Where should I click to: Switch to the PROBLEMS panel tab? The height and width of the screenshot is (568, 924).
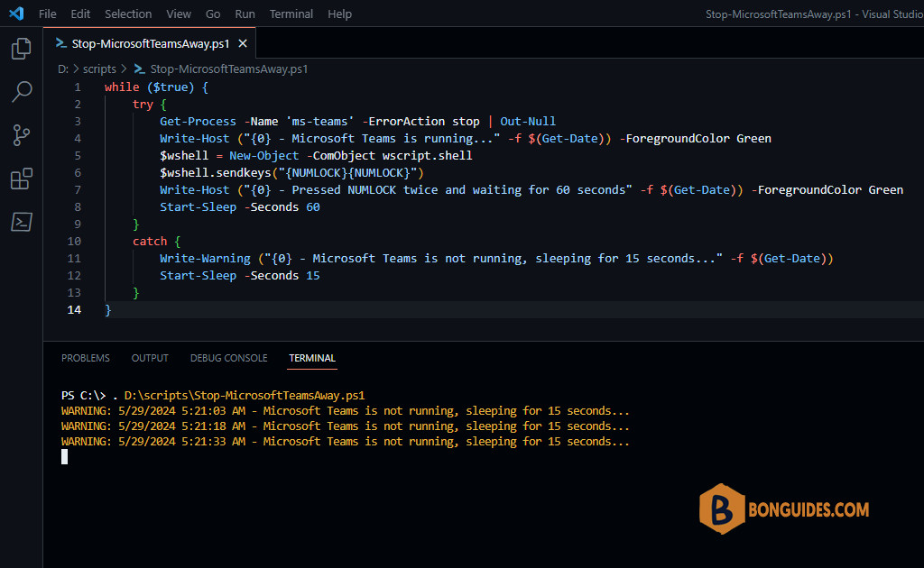(x=86, y=358)
